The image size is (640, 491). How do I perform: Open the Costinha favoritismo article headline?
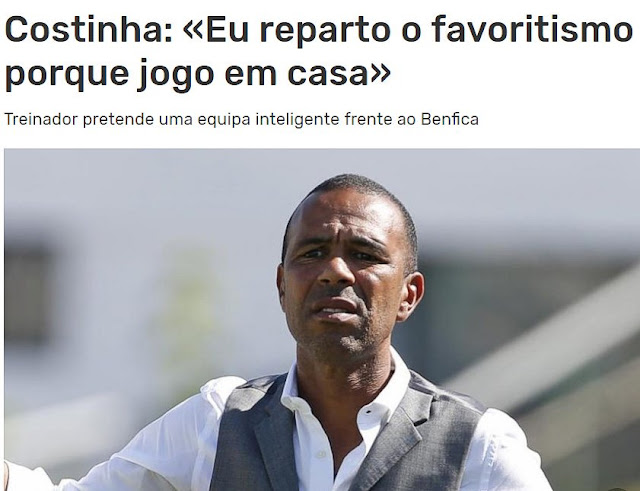318,51
